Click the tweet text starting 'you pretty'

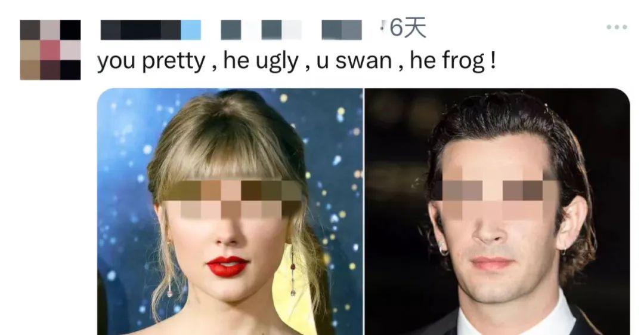pyautogui.click(x=296, y=61)
